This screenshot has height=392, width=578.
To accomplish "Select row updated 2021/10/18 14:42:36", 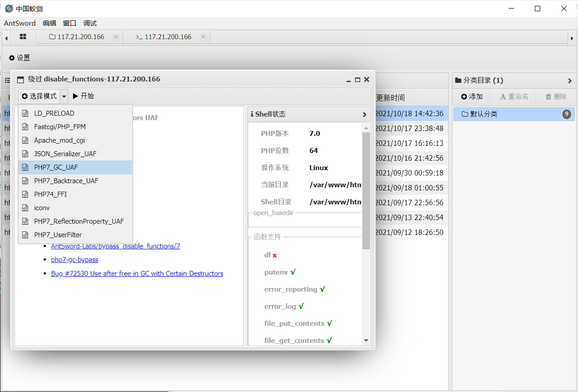I will (410, 114).
